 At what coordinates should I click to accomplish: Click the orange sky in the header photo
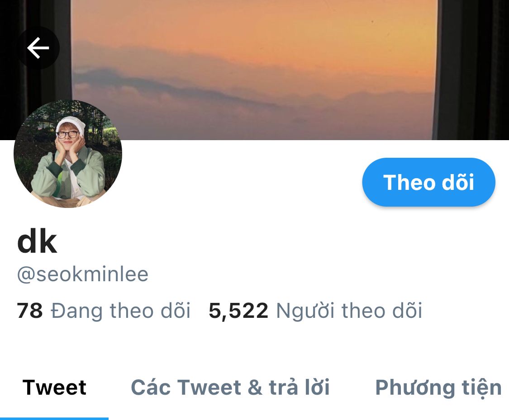click(x=253, y=26)
